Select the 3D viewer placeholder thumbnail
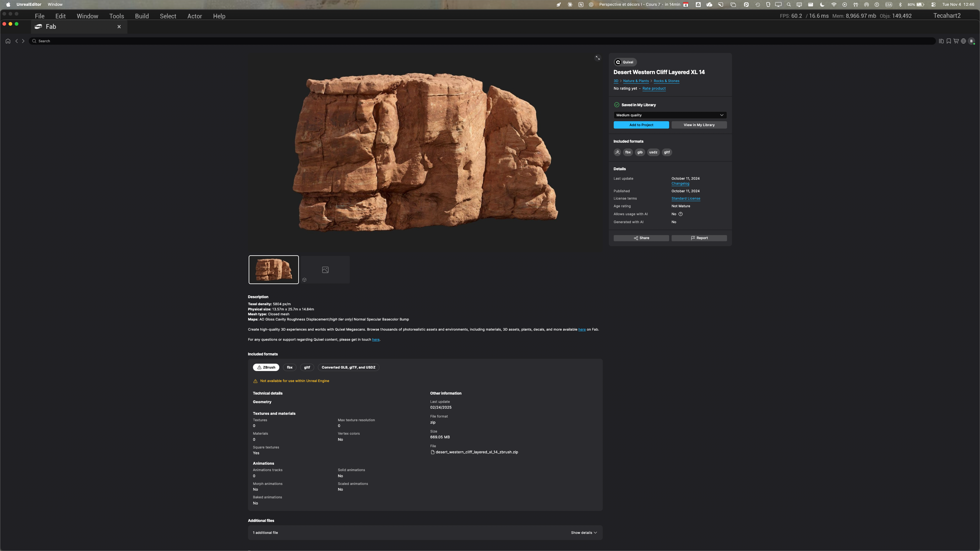Viewport: 980px width, 551px height. [x=325, y=270]
